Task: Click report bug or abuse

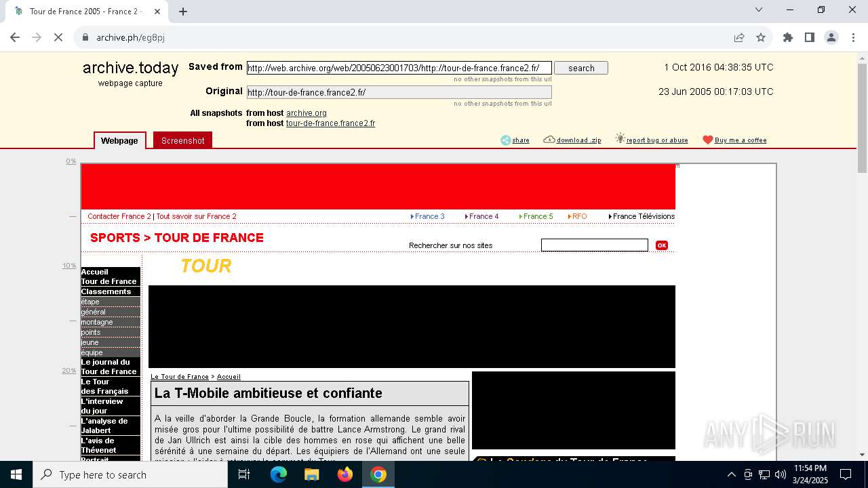Action: pos(651,140)
